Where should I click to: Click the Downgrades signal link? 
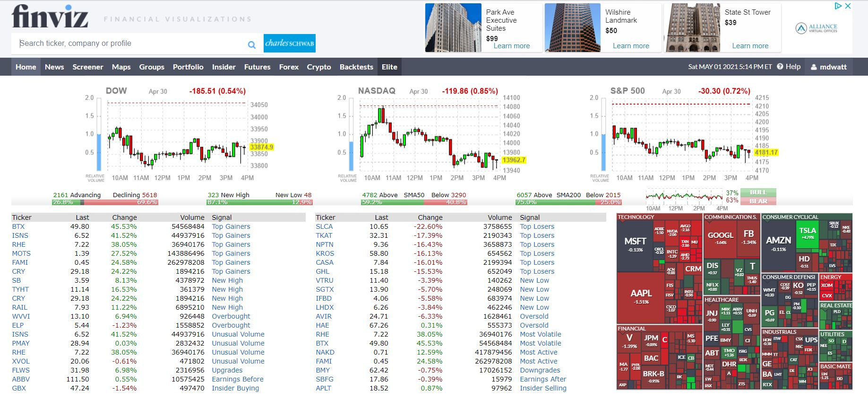tap(540, 370)
